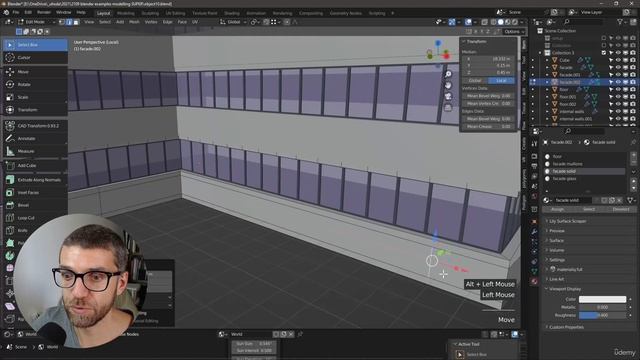Open the Render menu
Viewport: 640px width, 360px height.
pyautogui.click(x=44, y=13)
